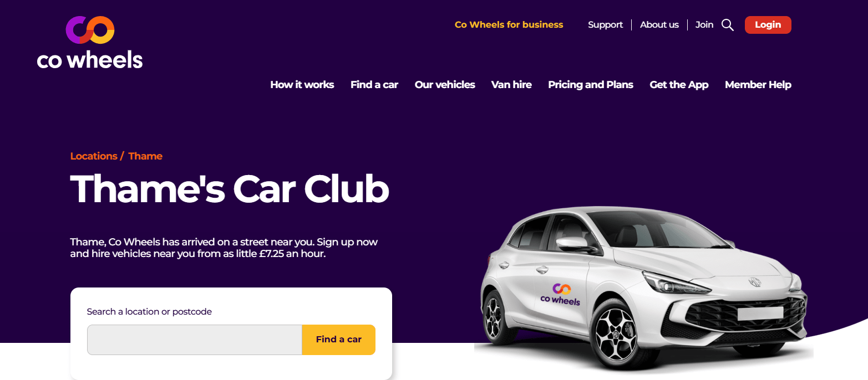
Task: Select Get the App menu item
Action: 679,85
